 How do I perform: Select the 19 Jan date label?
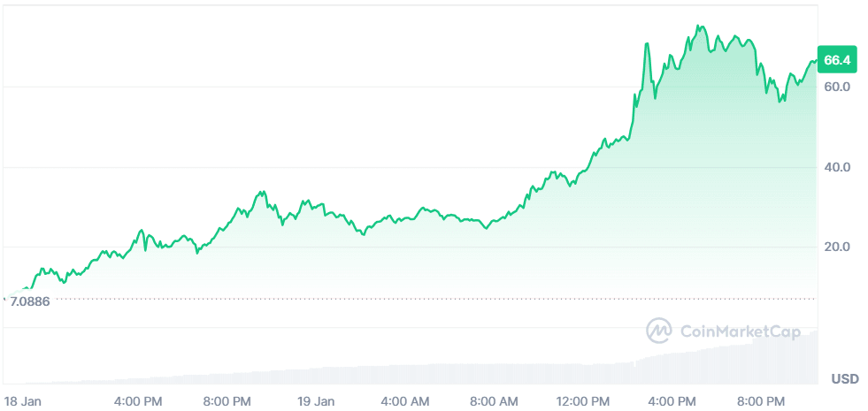click(x=317, y=401)
